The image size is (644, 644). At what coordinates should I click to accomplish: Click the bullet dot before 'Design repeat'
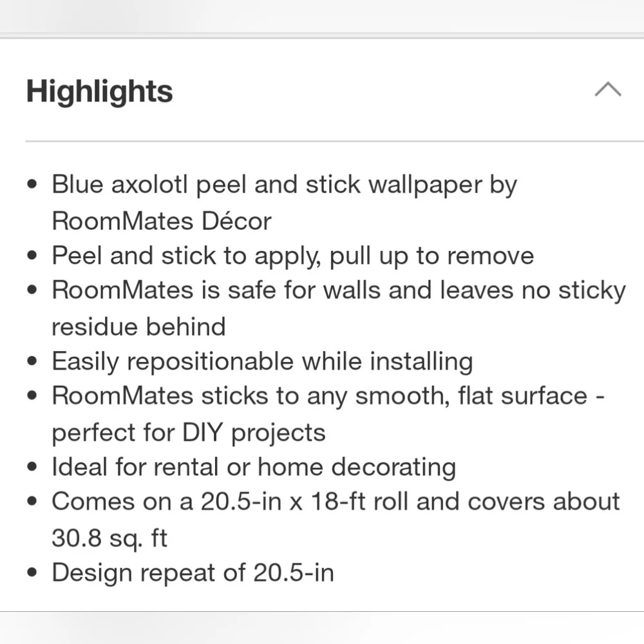point(32,572)
